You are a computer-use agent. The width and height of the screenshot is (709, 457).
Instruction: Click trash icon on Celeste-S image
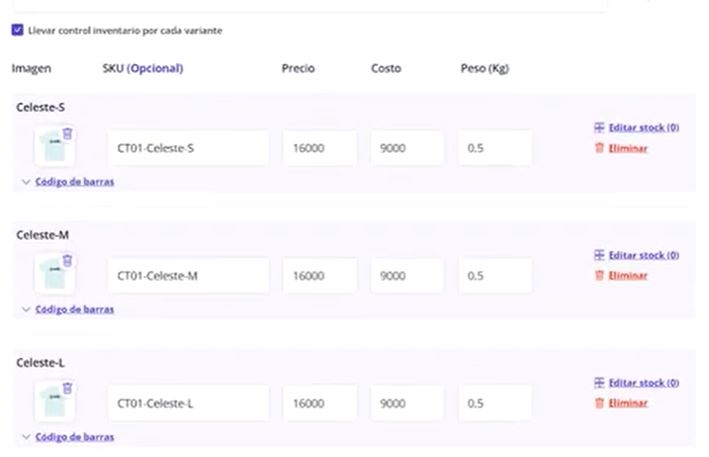point(67,134)
